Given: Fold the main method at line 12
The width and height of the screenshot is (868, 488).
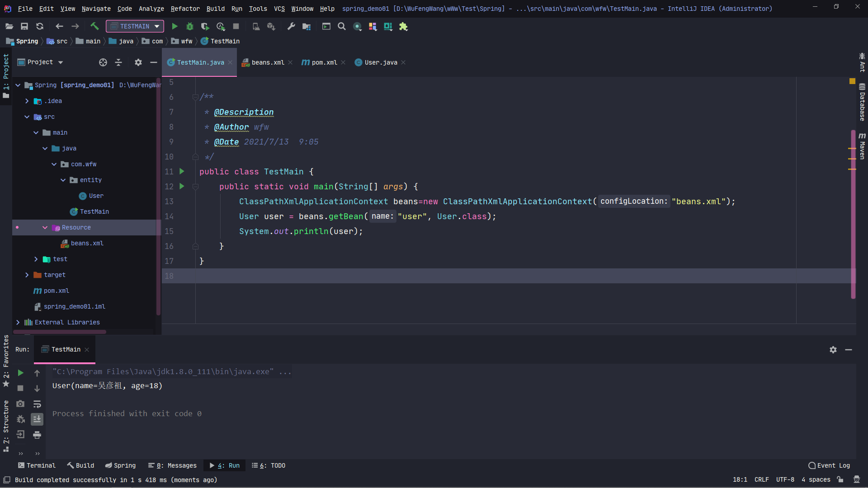Looking at the screenshot, I should pyautogui.click(x=195, y=187).
